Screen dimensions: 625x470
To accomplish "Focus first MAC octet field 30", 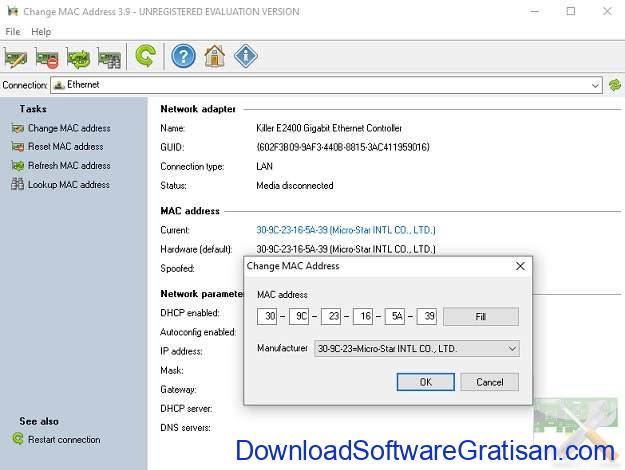I will pos(267,317).
